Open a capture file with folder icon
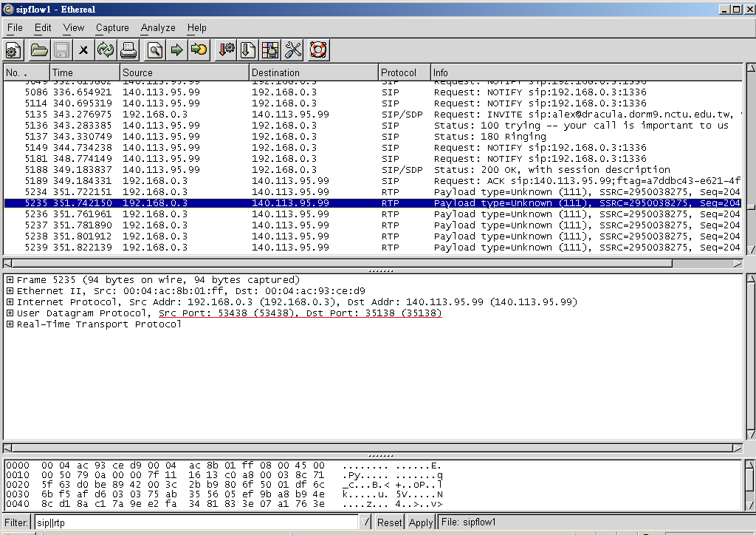This screenshot has width=756, height=535. (39, 50)
